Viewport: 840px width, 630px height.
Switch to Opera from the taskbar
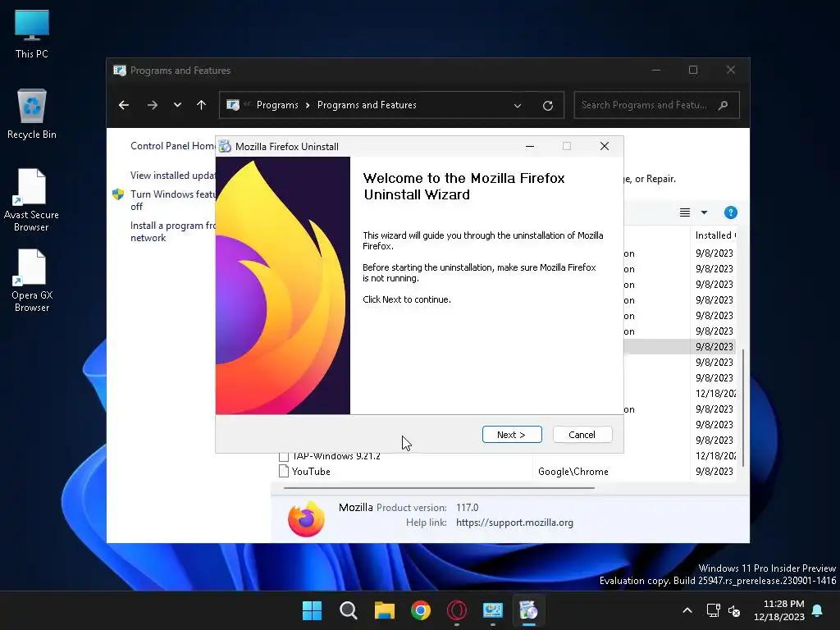pos(457,610)
